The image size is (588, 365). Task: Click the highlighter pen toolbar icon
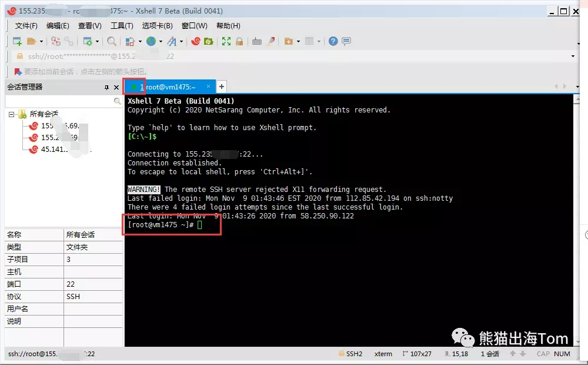coord(270,41)
